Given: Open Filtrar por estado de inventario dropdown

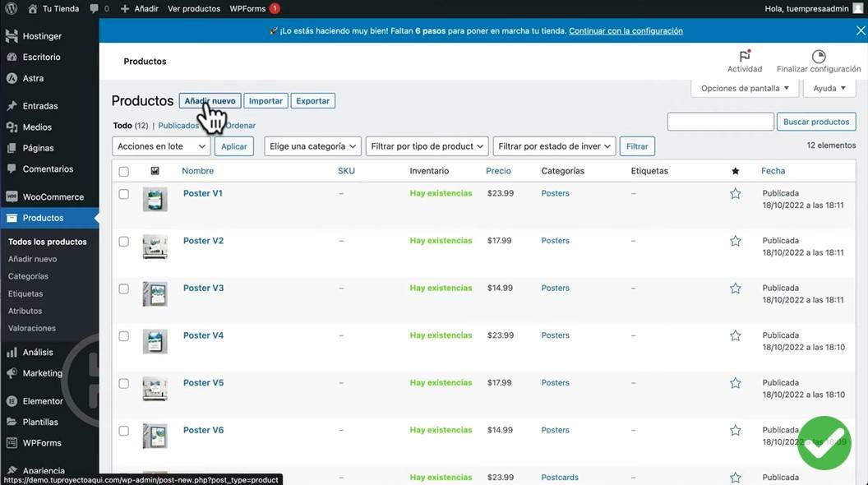Looking at the screenshot, I should [x=554, y=146].
